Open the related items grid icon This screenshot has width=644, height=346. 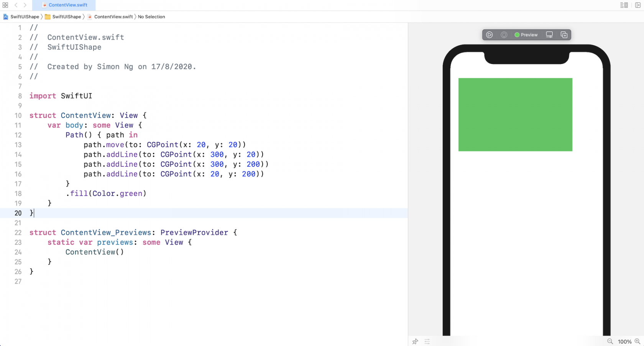tap(5, 5)
